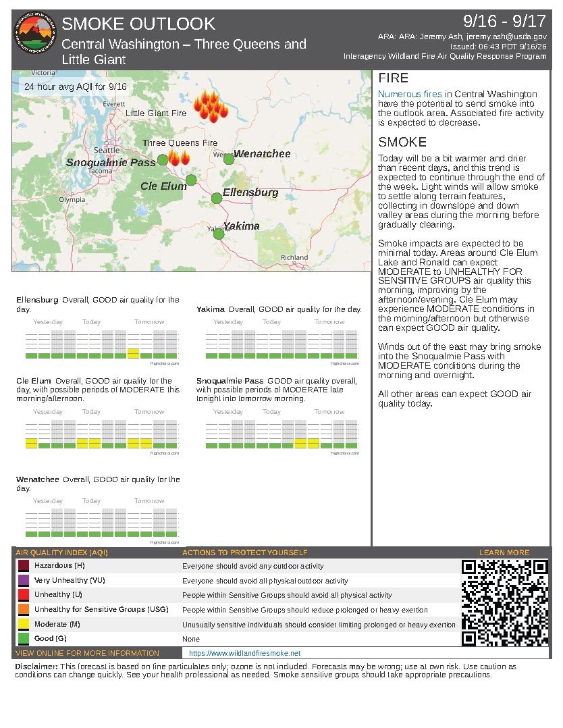Click the Yakima air quality bar chart
This screenshot has height=728, width=563.
coord(282,344)
